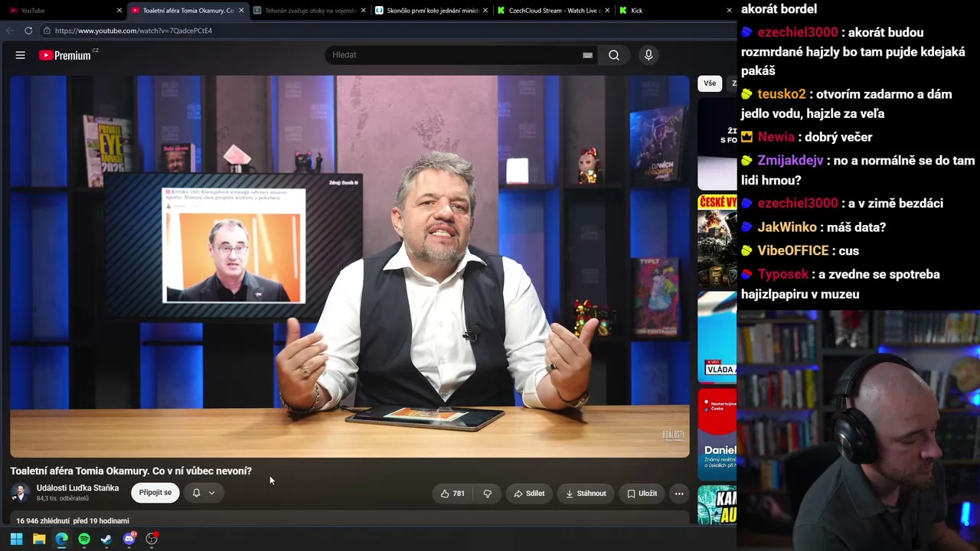This screenshot has width=980, height=551.
Task: Click the video title Toaletní aféra Tomia Okamury
Action: [131, 471]
